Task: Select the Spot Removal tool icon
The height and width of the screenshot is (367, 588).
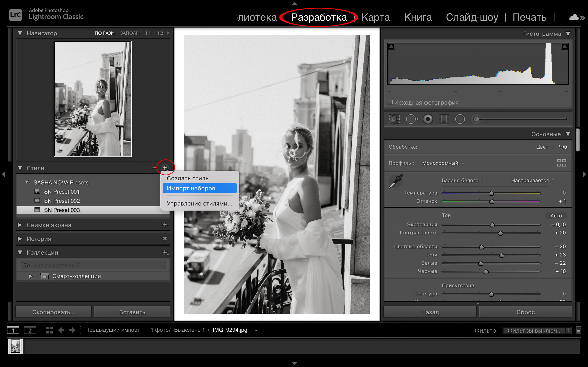Action: (x=412, y=119)
